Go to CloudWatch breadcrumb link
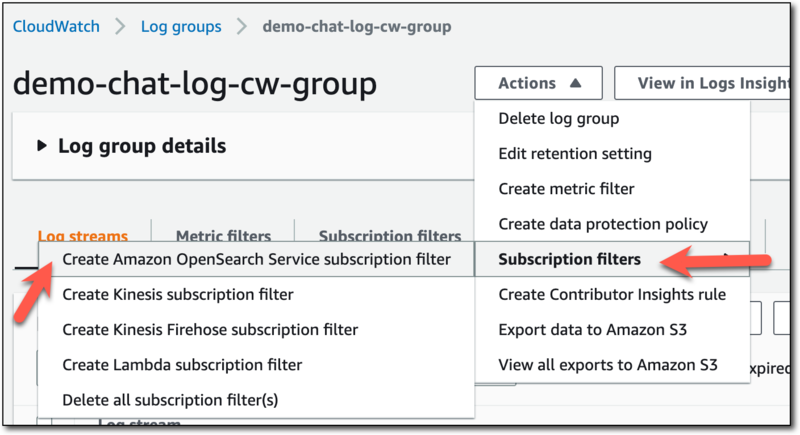Viewport: 800px width, 435px height. [x=56, y=26]
